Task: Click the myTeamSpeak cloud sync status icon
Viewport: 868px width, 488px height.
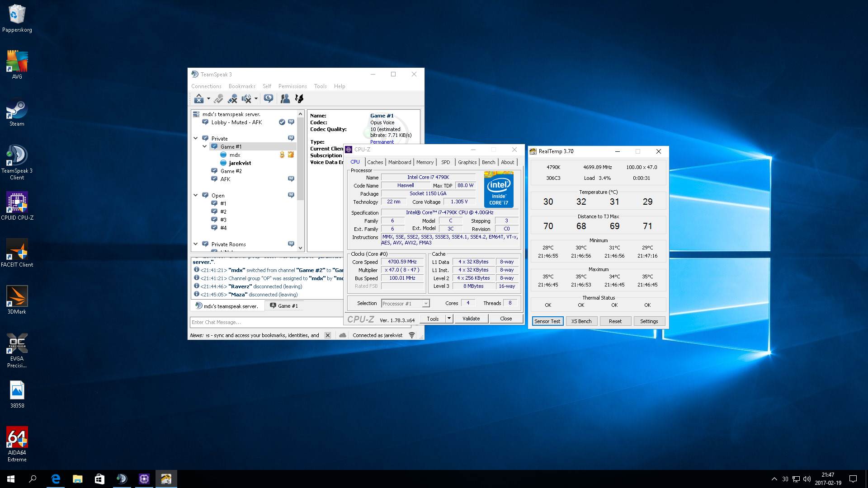Action: pos(343,335)
